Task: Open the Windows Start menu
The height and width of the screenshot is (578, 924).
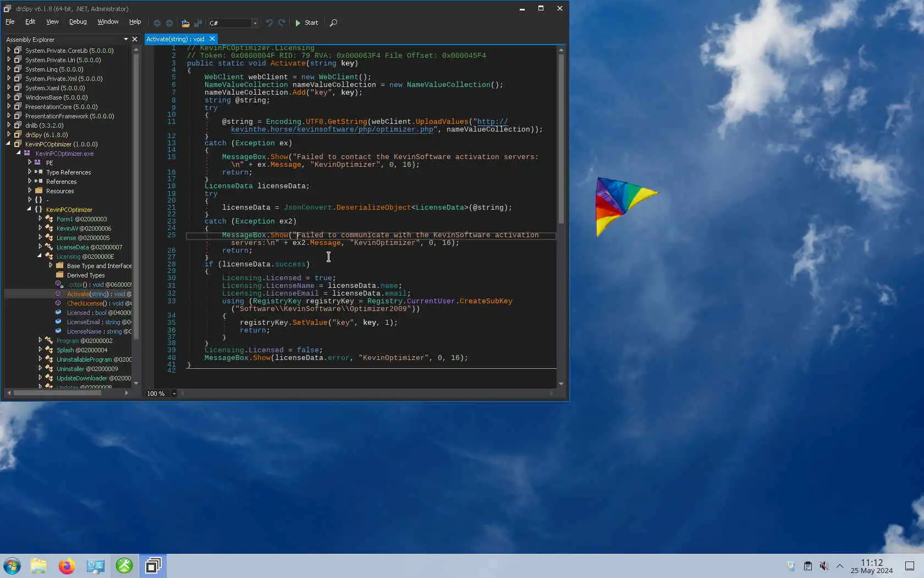Action: point(12,566)
